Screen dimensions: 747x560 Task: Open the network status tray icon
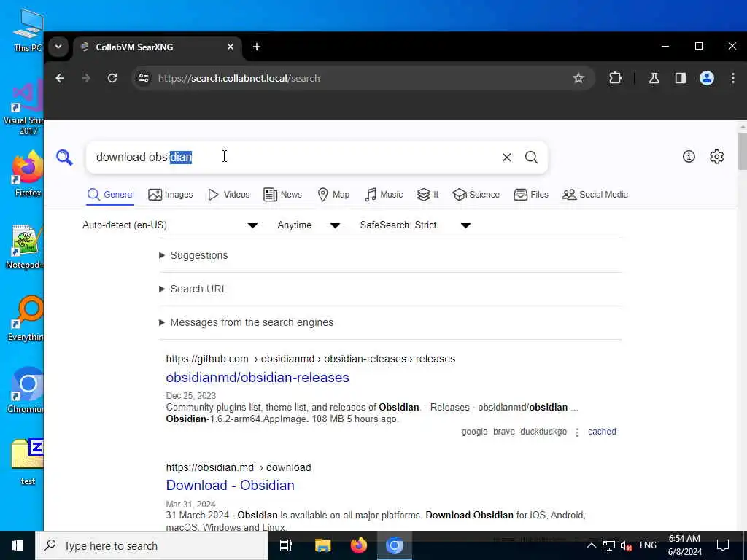tap(609, 545)
